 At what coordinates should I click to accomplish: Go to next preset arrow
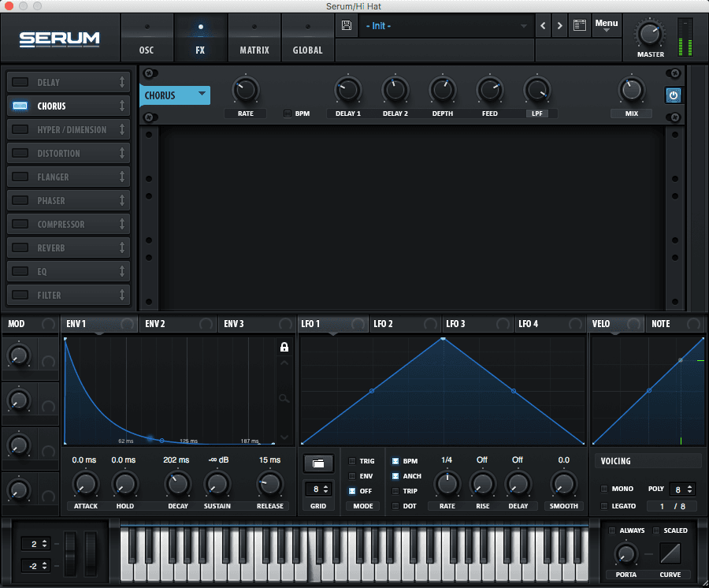tap(560, 26)
